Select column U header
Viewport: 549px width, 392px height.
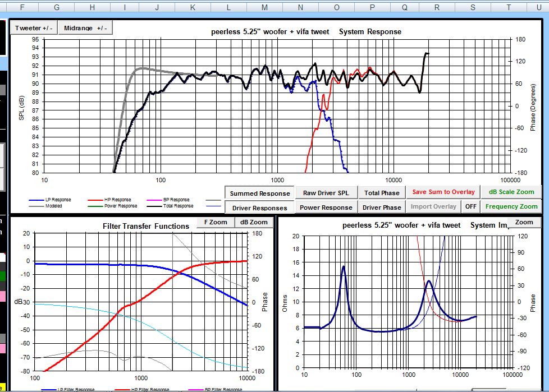coord(538,7)
